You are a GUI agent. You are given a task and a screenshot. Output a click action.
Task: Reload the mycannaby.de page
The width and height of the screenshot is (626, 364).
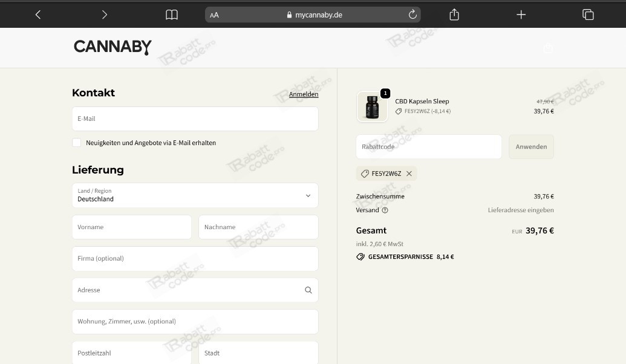pos(412,15)
